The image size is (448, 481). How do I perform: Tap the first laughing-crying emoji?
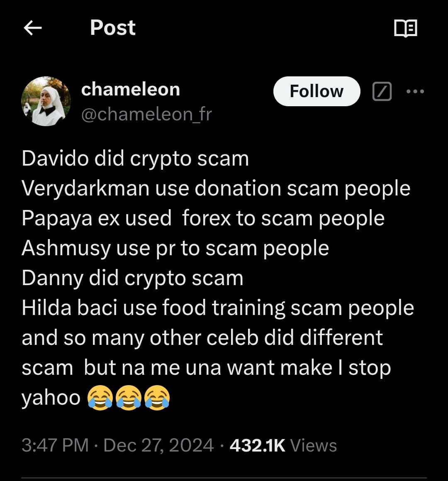click(100, 398)
